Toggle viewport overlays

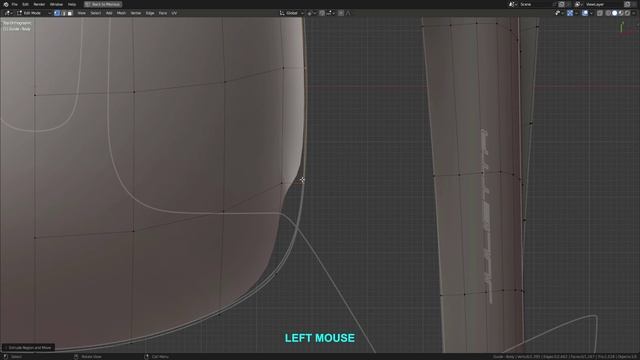tap(585, 13)
